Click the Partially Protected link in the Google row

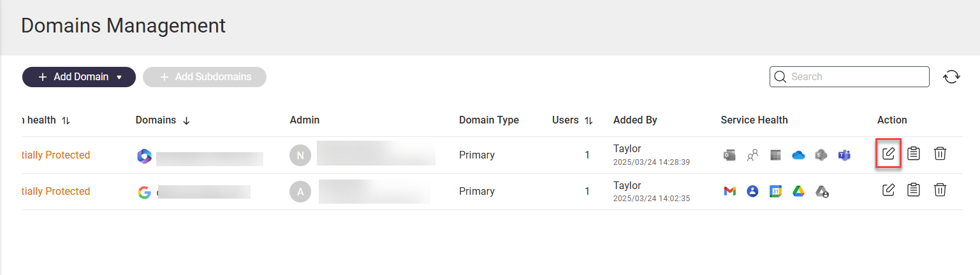[55, 191]
